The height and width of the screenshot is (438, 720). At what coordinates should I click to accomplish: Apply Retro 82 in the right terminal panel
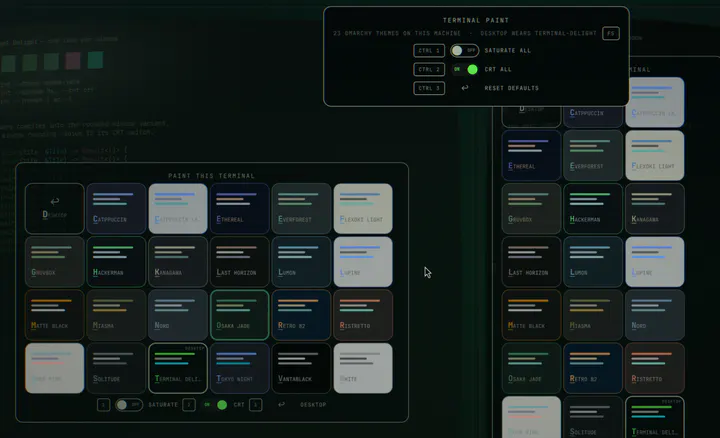[593, 368]
